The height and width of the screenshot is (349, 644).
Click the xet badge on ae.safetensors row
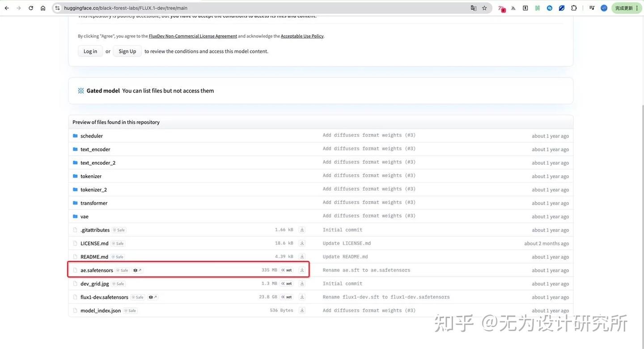pyautogui.click(x=287, y=270)
